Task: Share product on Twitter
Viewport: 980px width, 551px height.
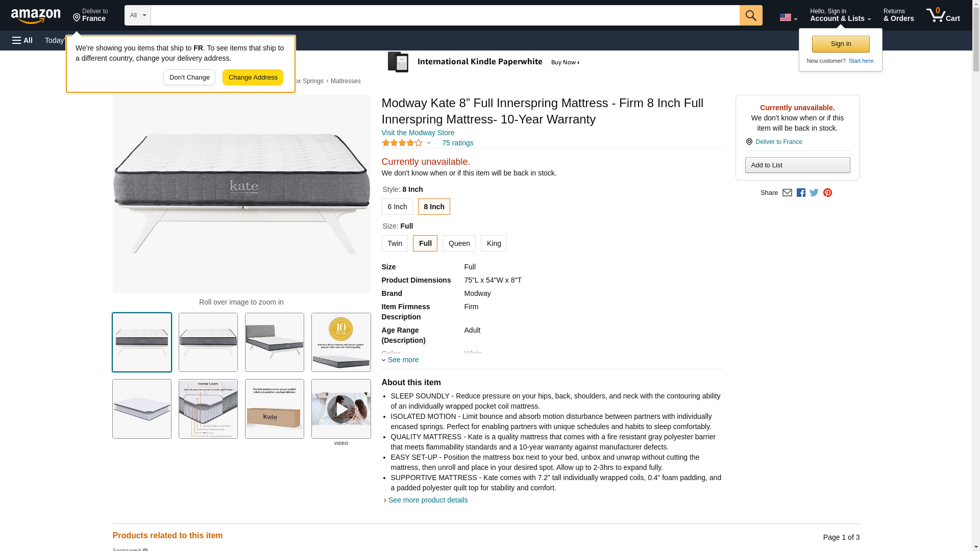Action: point(814,193)
